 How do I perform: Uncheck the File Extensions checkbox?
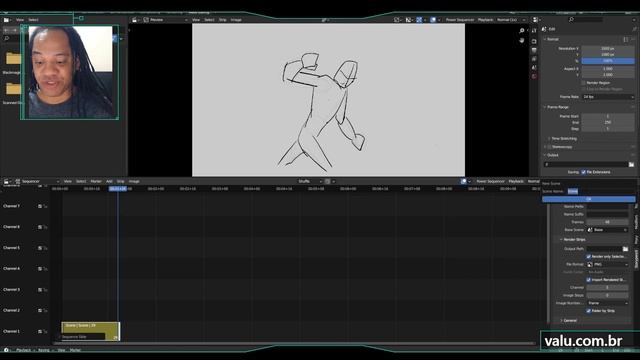[x=583, y=172]
